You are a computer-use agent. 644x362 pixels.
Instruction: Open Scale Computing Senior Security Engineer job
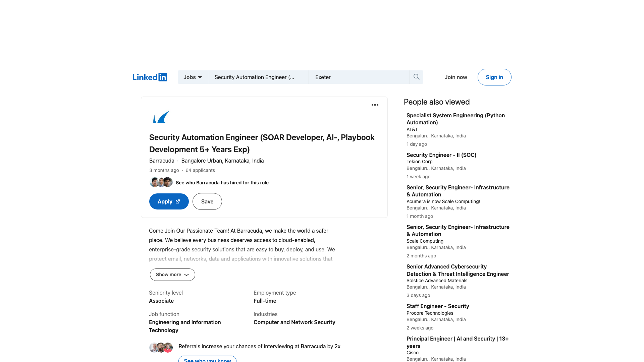coord(458,230)
